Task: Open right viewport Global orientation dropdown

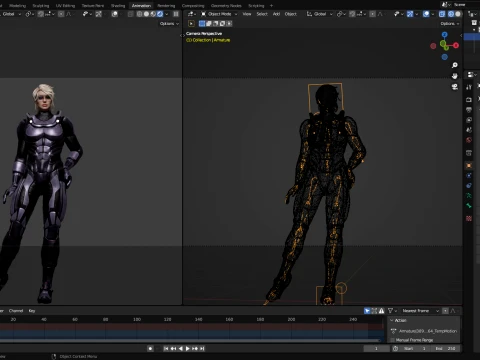Action: (x=319, y=14)
